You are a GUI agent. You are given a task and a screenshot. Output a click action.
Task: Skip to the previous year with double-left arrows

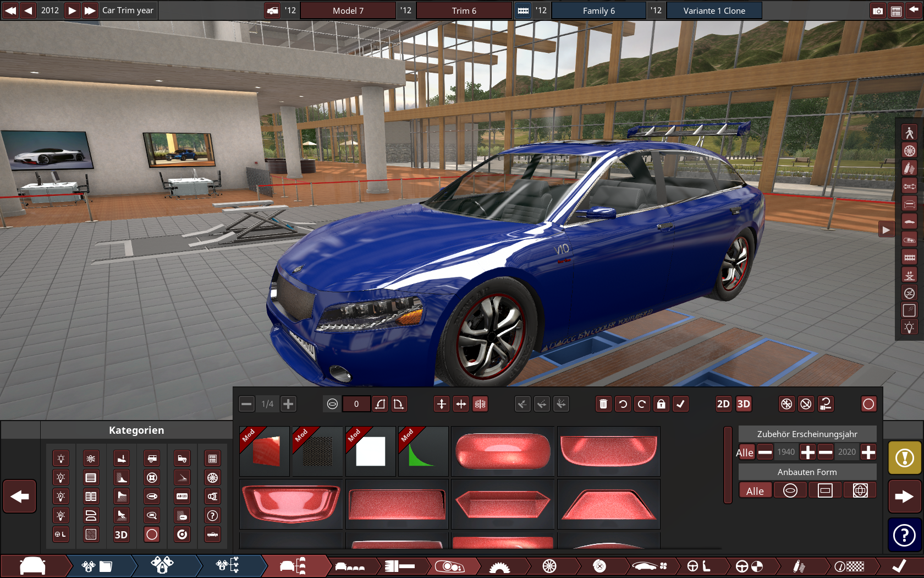click(10, 10)
